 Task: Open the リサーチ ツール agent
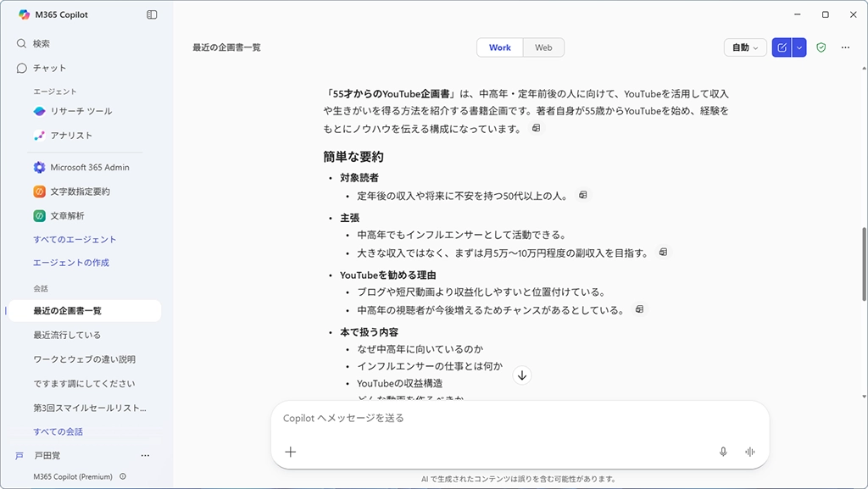click(x=73, y=111)
